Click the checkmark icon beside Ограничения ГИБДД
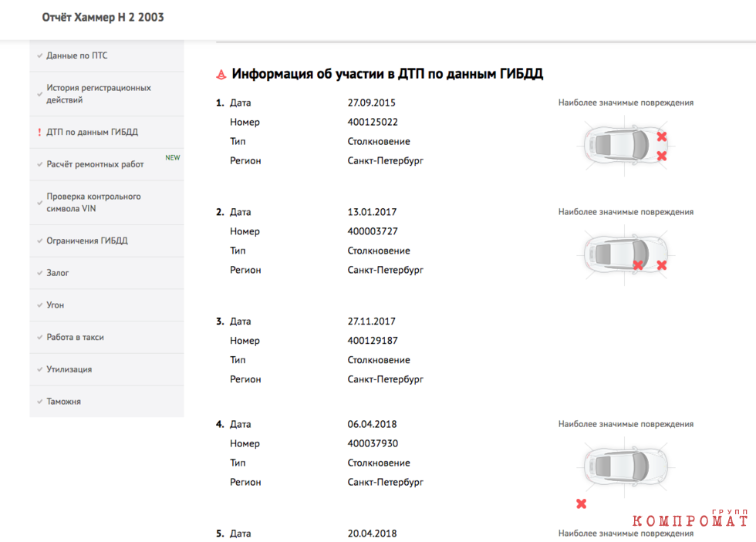This screenshot has height=542, width=756. [39, 241]
